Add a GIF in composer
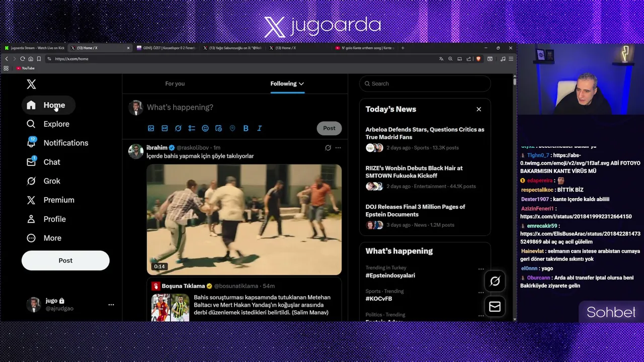 pyautogui.click(x=165, y=128)
